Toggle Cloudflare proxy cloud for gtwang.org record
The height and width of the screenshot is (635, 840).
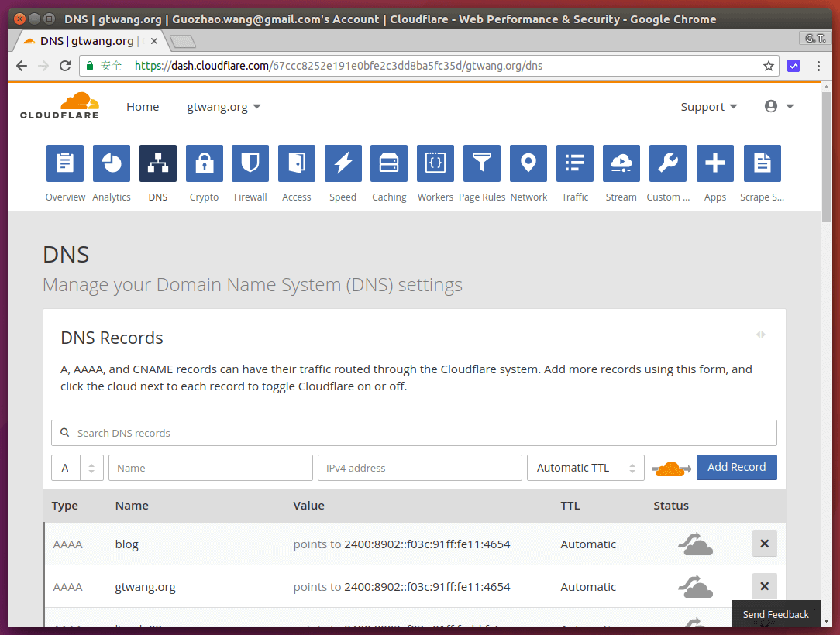coord(695,587)
